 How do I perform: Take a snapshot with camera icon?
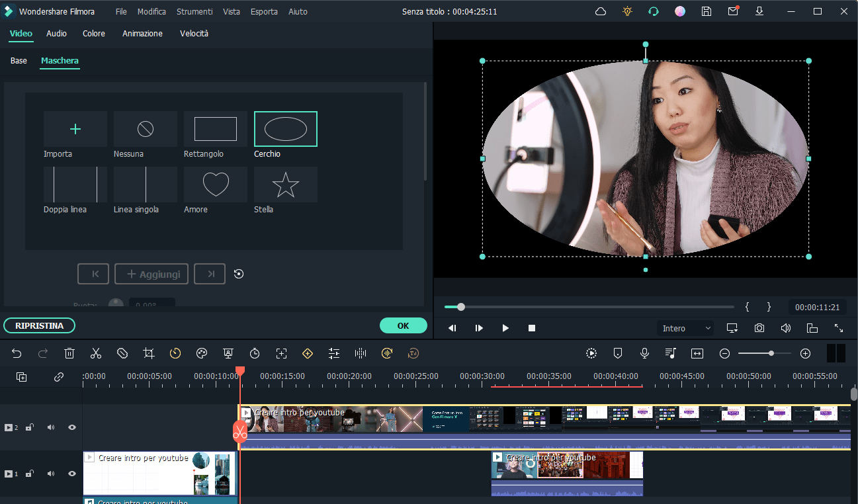759,328
